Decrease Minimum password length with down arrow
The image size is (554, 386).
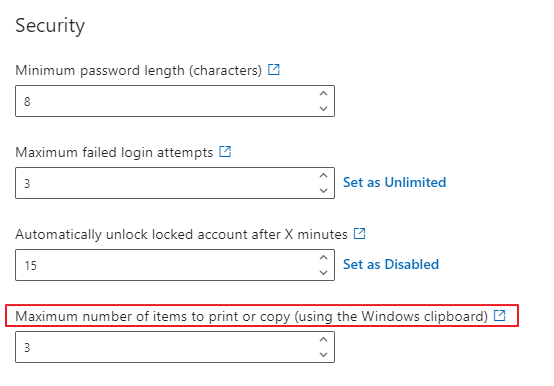pyautogui.click(x=323, y=109)
